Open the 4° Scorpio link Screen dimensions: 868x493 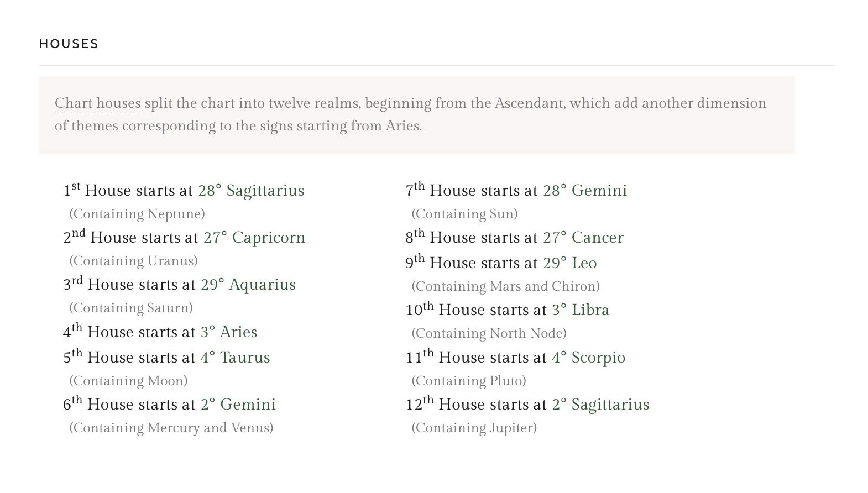coord(588,358)
